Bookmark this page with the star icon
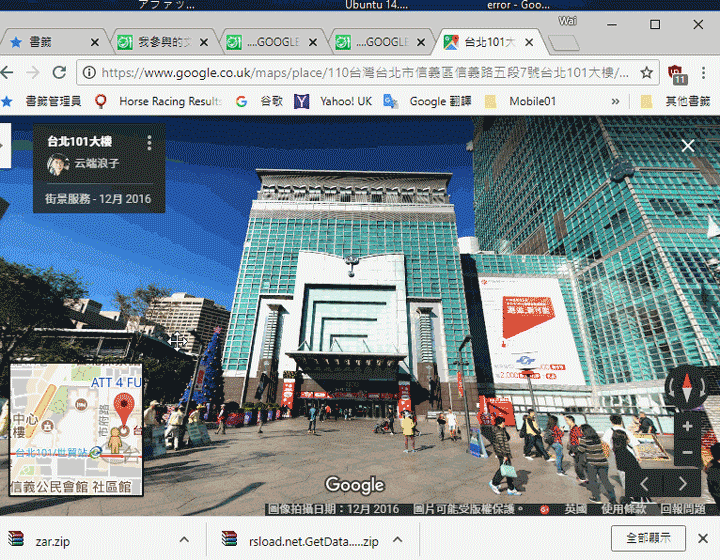720x560 pixels. click(647, 73)
